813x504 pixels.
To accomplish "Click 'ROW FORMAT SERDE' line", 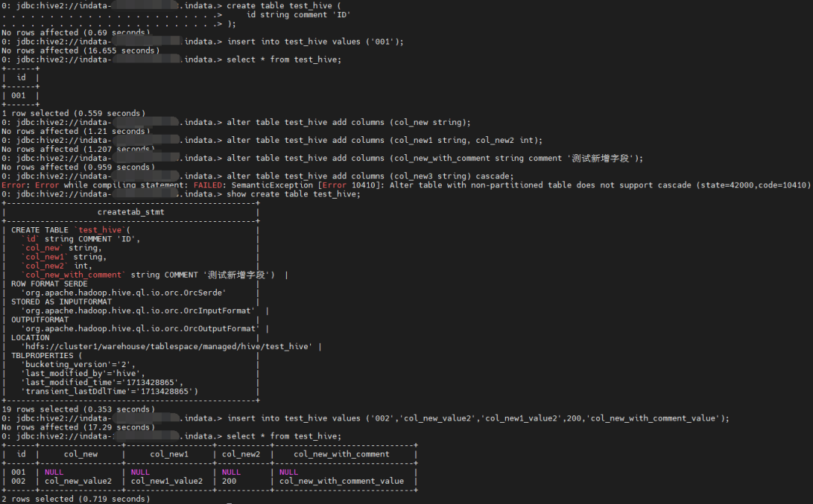I will tap(49, 284).
